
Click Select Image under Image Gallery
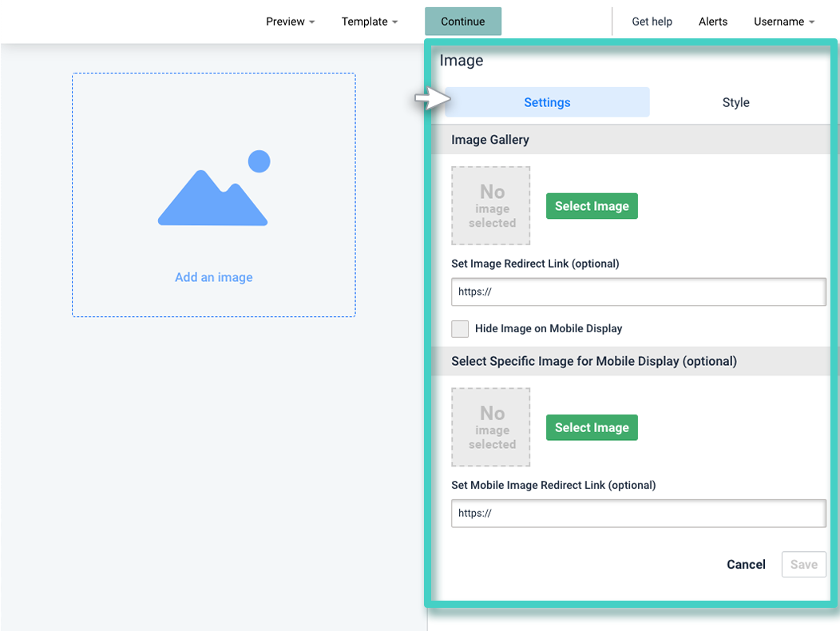[x=592, y=206]
